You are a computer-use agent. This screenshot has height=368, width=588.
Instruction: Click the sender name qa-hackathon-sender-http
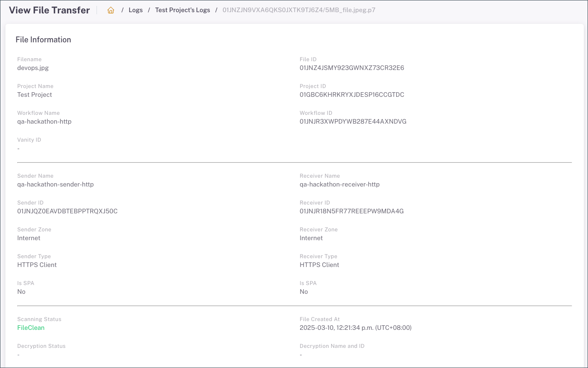pyautogui.click(x=55, y=184)
